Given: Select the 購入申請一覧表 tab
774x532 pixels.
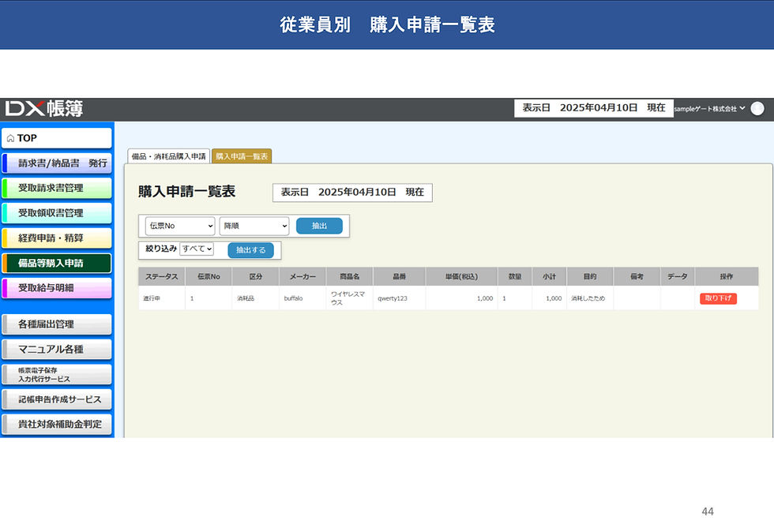Looking at the screenshot, I should [x=242, y=156].
